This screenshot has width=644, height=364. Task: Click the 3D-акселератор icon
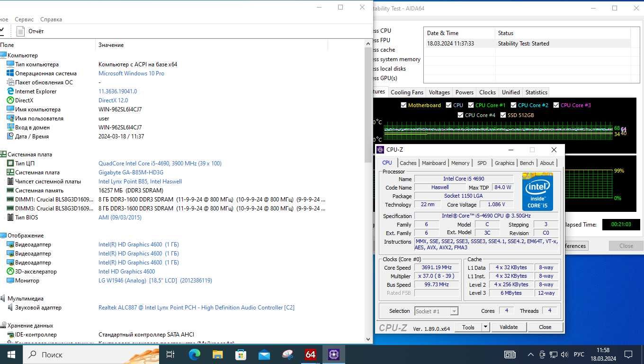10,272
